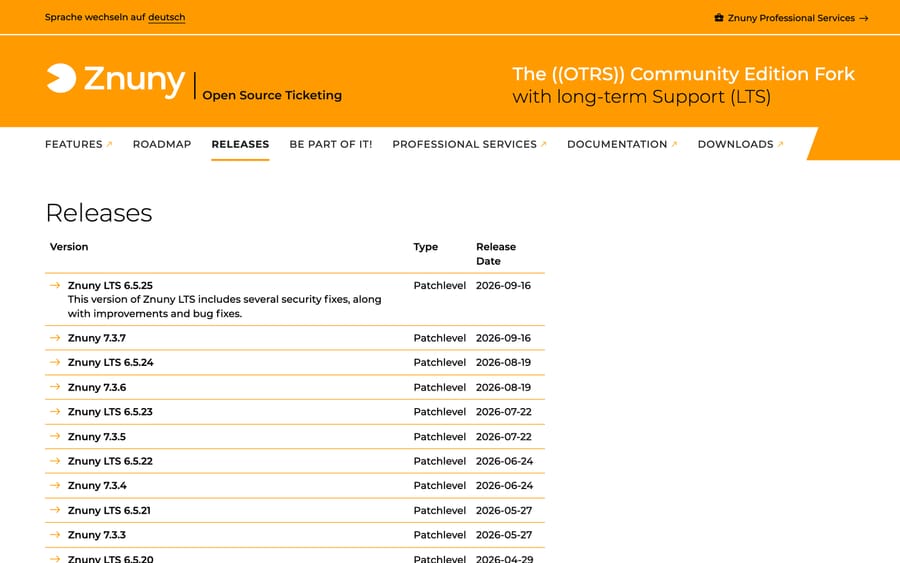Click the arrow icon beside Znuny LTS 6.5.23
Viewport: 900px width, 563px height.
pos(55,411)
